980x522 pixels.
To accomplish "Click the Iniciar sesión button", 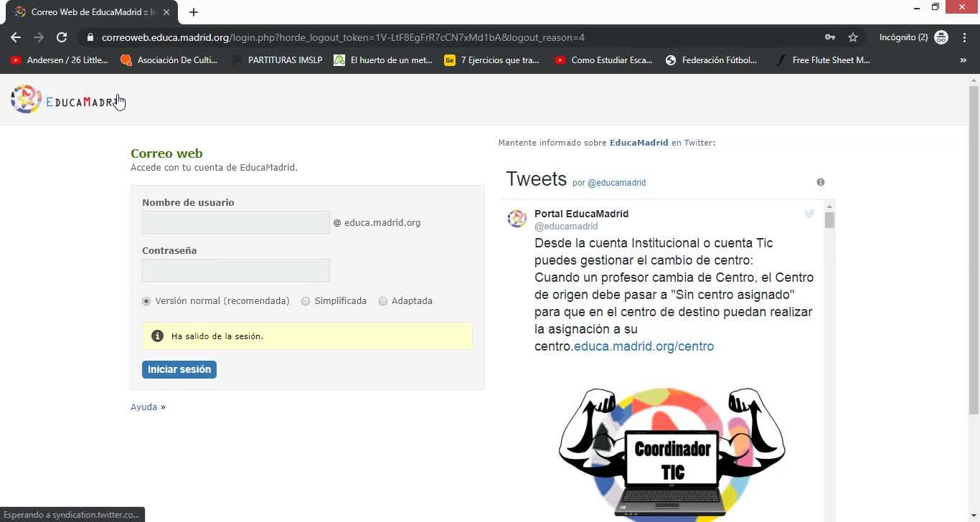I will [179, 369].
